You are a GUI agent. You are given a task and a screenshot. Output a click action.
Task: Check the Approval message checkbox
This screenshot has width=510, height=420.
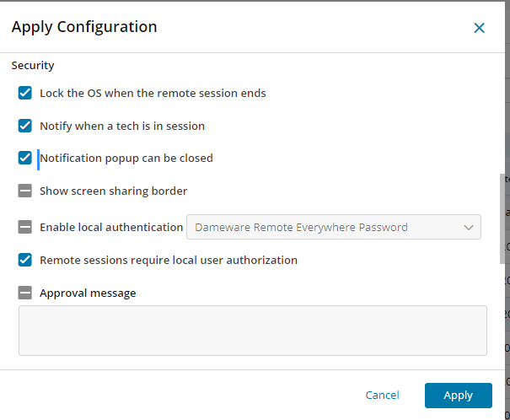[25, 293]
